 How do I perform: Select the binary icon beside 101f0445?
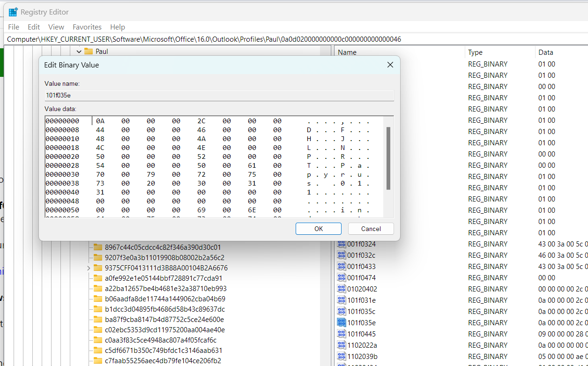tap(342, 334)
